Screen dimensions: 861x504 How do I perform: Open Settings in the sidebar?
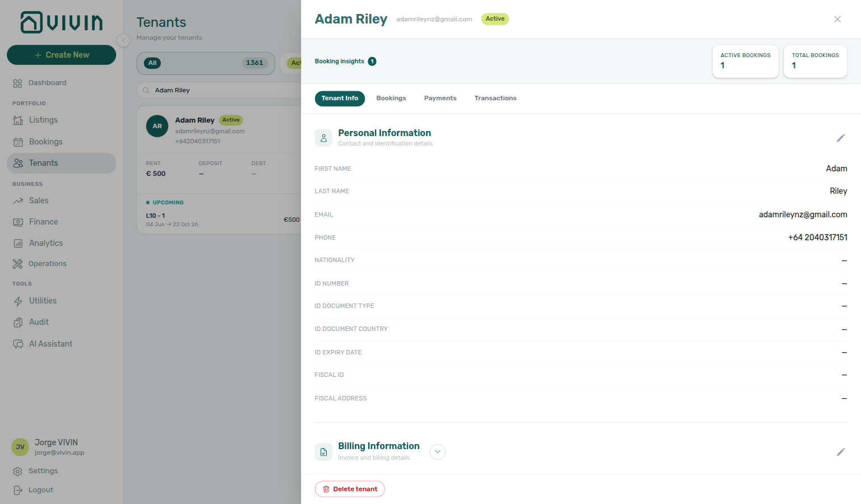pos(43,471)
